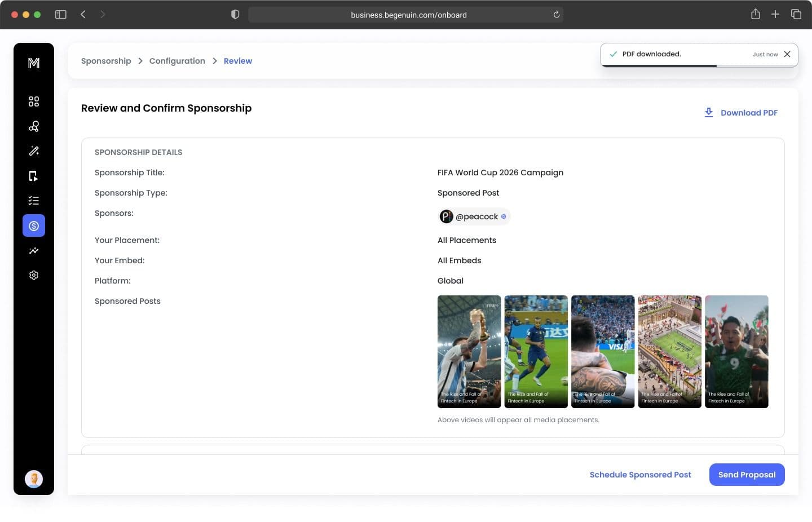Screen dimensions: 812x522
Task: Go to the Configuration breadcrumb step
Action: 177,61
